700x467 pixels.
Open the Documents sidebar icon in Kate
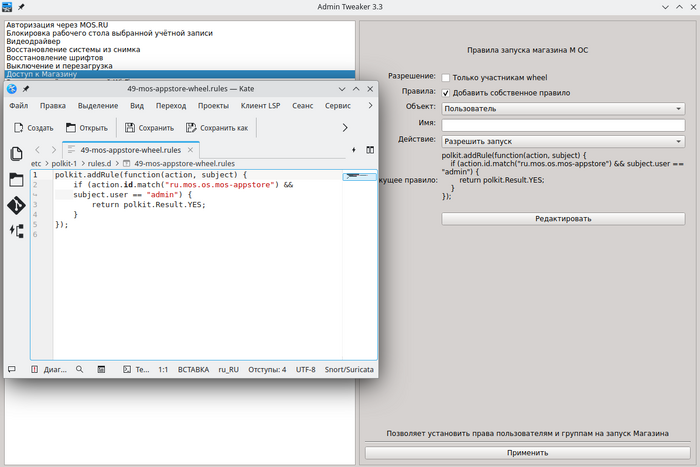[x=16, y=154]
